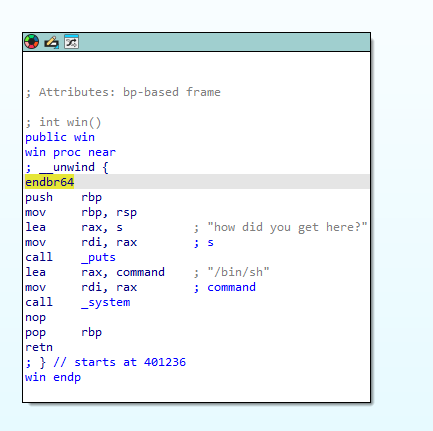433x431 pixels.
Task: Click the 'command' operand in lea instruction
Action: click(140, 272)
